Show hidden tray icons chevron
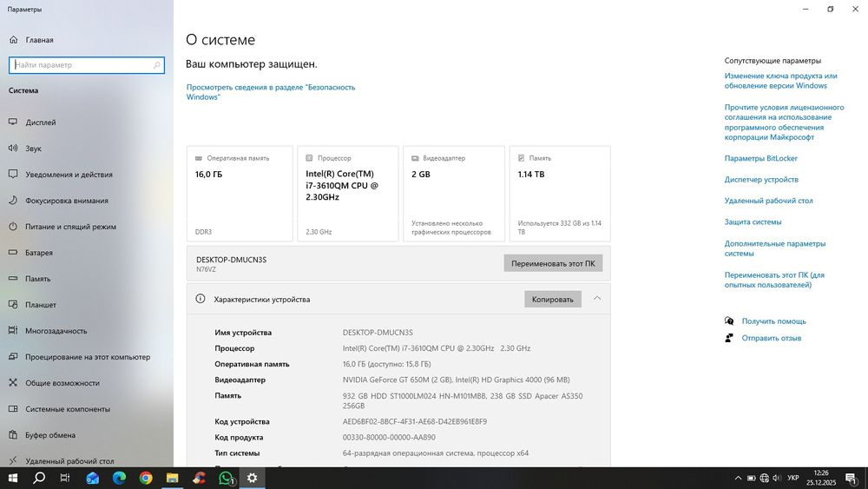This screenshot has width=868, height=489. (738, 478)
